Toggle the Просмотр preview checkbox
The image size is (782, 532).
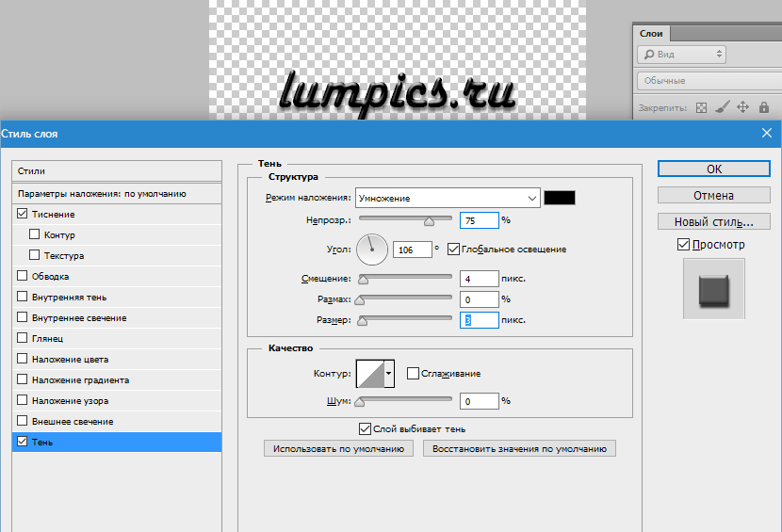click(683, 244)
